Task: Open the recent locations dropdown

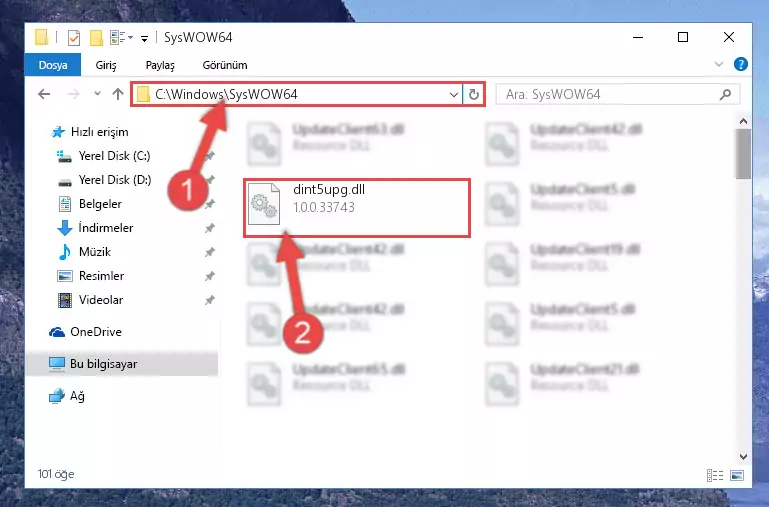Action: coord(97,94)
